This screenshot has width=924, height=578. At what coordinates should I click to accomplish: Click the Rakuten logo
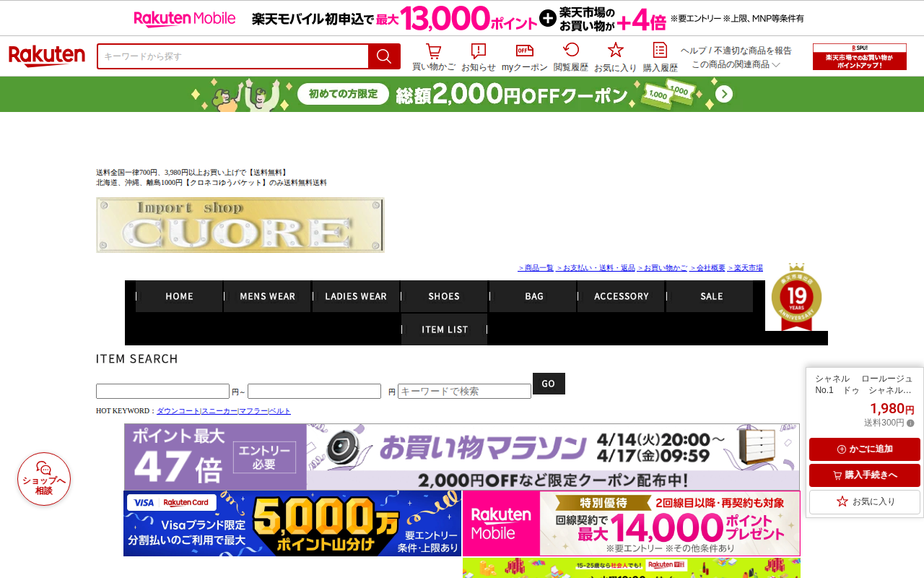(x=47, y=56)
